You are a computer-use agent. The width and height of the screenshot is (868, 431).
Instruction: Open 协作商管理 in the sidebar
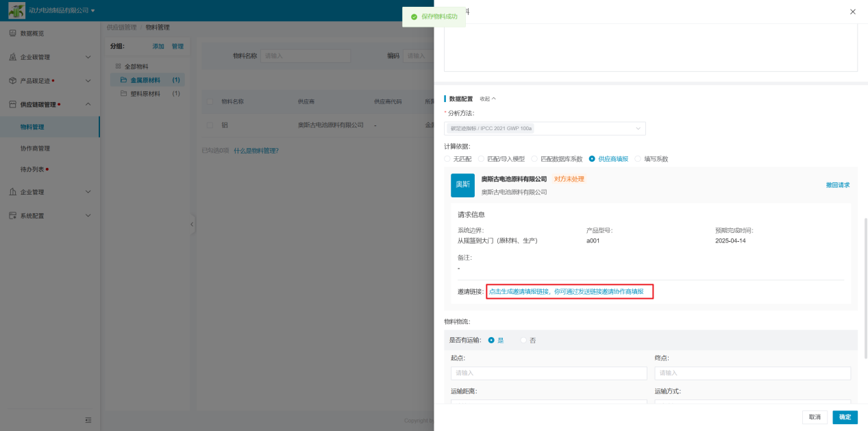pyautogui.click(x=35, y=148)
